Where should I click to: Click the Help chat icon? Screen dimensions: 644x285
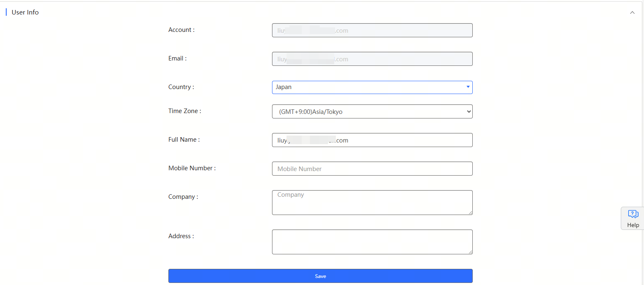[633, 214]
